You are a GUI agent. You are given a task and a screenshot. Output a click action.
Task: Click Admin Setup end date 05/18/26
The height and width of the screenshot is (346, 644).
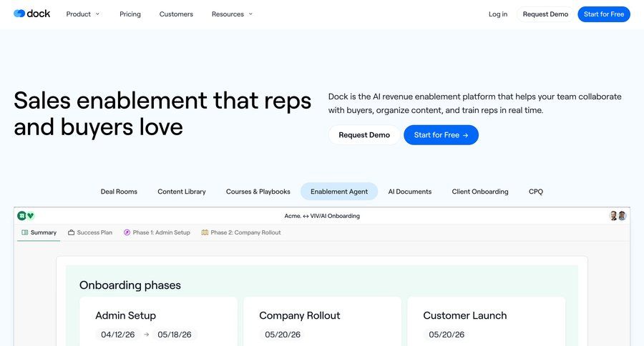click(175, 335)
